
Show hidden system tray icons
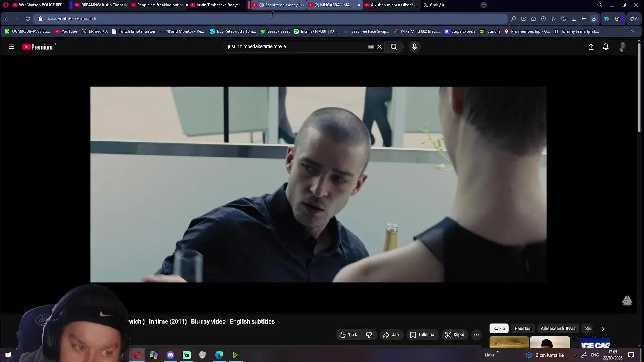pyautogui.click(x=574, y=355)
